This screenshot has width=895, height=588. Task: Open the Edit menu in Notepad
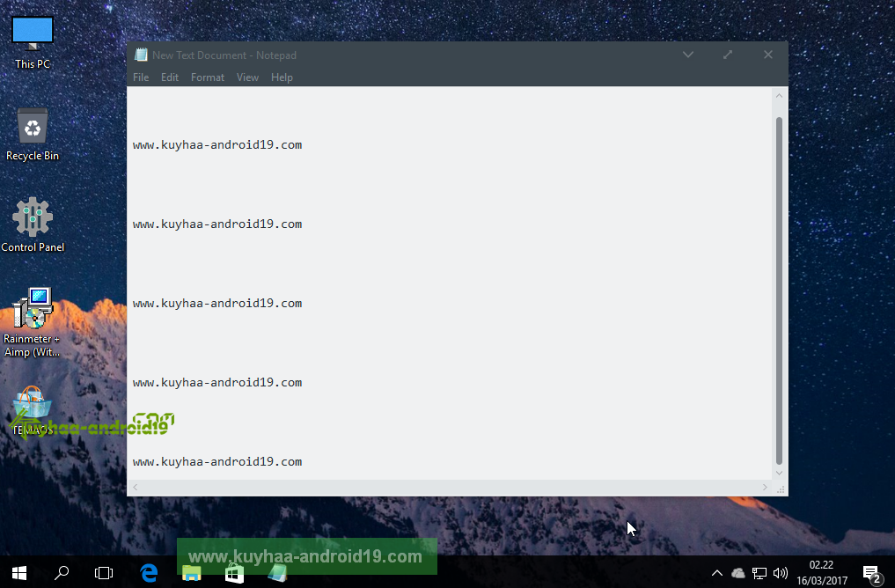(x=170, y=77)
